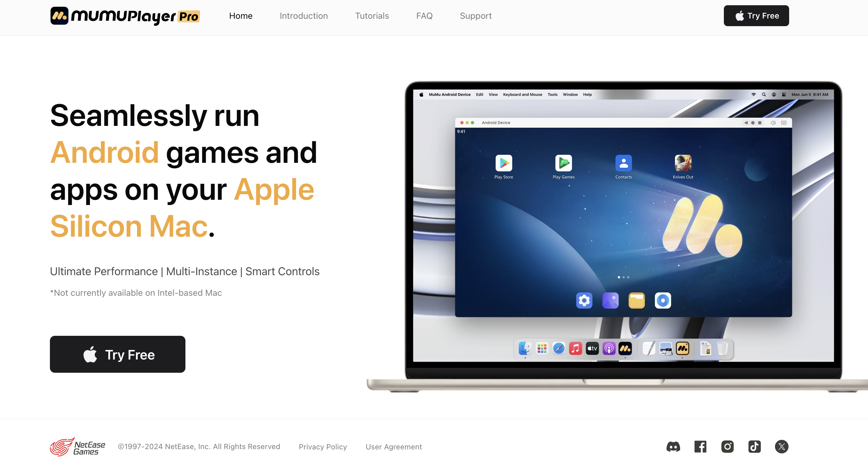Open the Tutorials tab in navigation
The image size is (868, 466).
(371, 15)
